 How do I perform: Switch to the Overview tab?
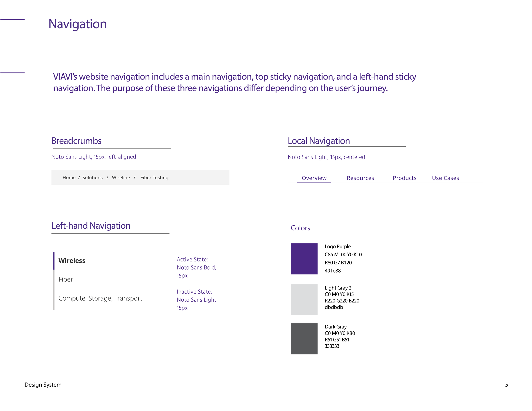[314, 178]
